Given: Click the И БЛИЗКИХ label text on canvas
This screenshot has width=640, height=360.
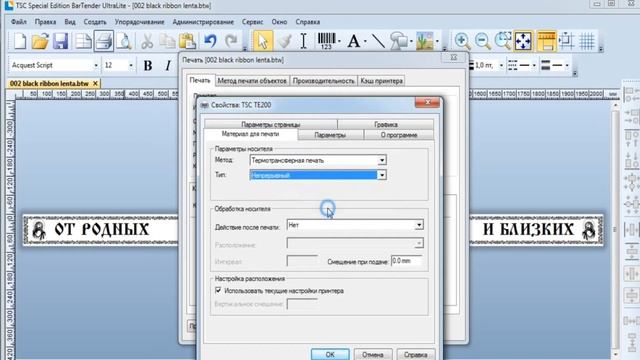Looking at the screenshot, I should point(529,229).
